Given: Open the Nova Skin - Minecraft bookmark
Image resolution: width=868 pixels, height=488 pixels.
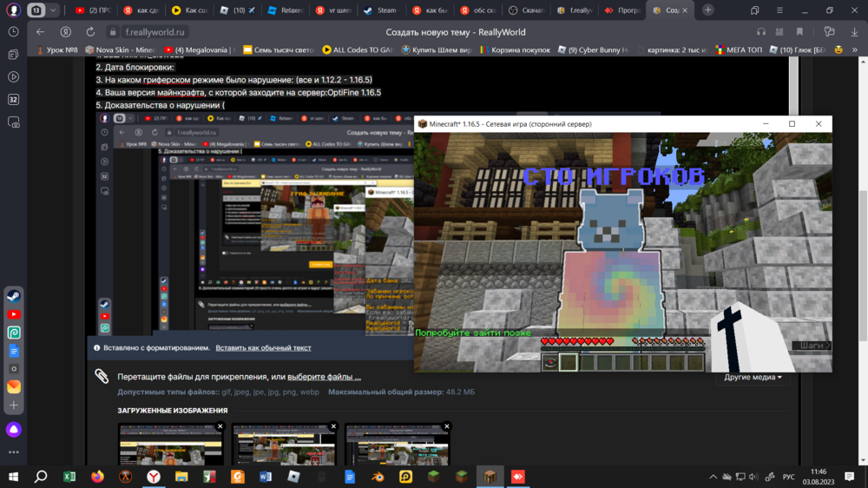Looking at the screenshot, I should click(x=121, y=49).
